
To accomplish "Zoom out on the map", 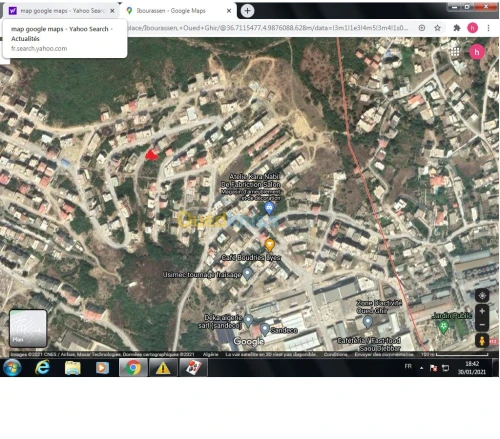I will [x=482, y=325].
